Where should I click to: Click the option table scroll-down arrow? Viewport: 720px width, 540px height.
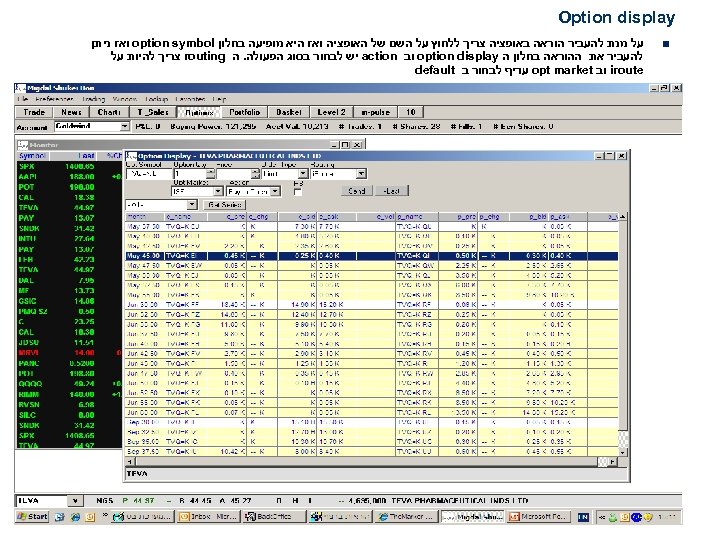pyautogui.click(x=623, y=452)
